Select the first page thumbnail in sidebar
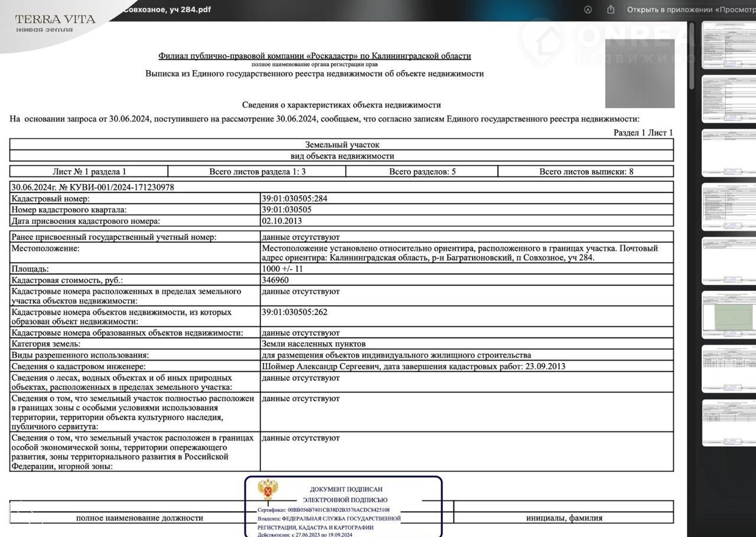This screenshot has width=756, height=537. click(x=728, y=45)
